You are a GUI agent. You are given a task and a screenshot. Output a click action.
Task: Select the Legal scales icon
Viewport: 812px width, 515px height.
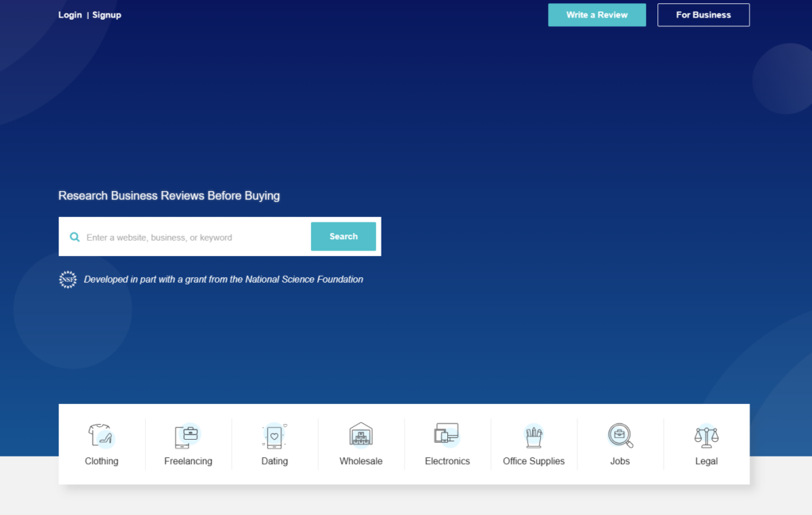(x=706, y=437)
